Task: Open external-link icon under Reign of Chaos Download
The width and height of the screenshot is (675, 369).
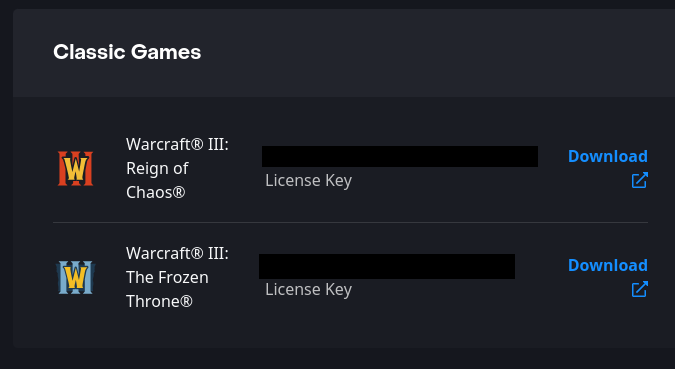Action: 639,180
